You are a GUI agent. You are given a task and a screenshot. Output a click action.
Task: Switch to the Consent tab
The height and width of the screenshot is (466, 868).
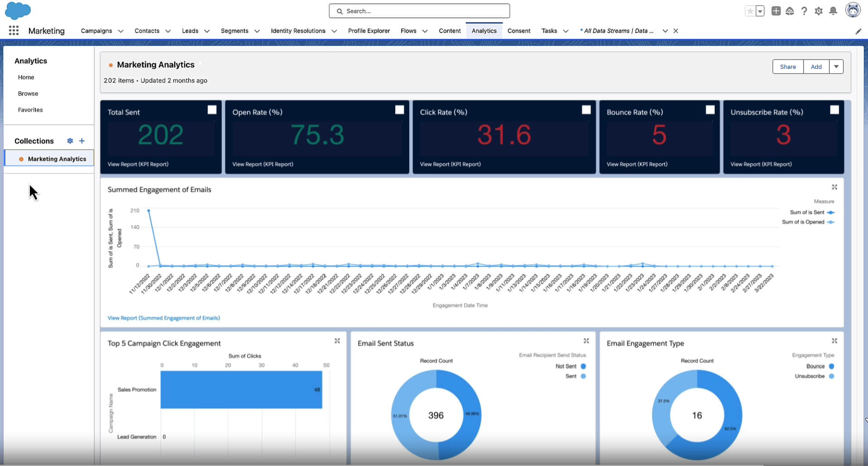tap(519, 31)
